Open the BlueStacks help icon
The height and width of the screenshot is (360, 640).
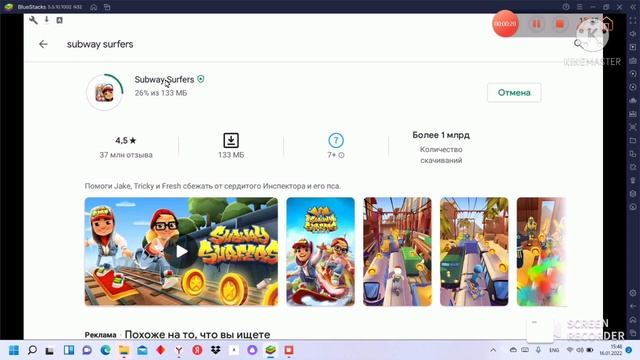[566, 7]
